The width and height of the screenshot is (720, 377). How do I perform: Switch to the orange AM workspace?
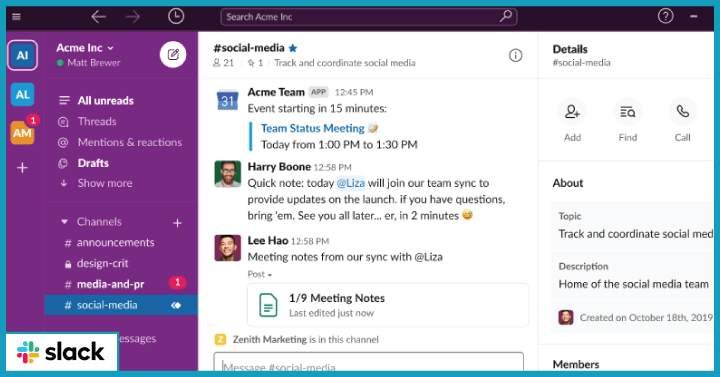tap(22, 133)
